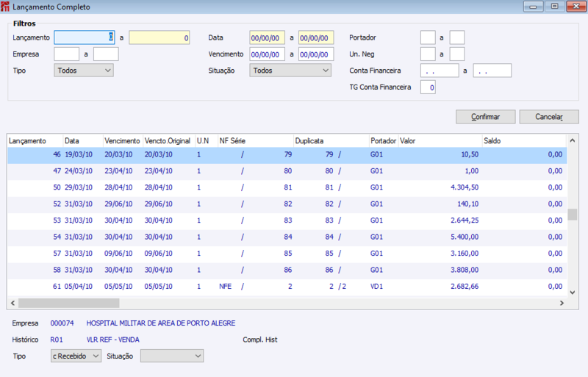Click the starting Data filter field
Screen dimensions: 588x377
click(x=267, y=37)
